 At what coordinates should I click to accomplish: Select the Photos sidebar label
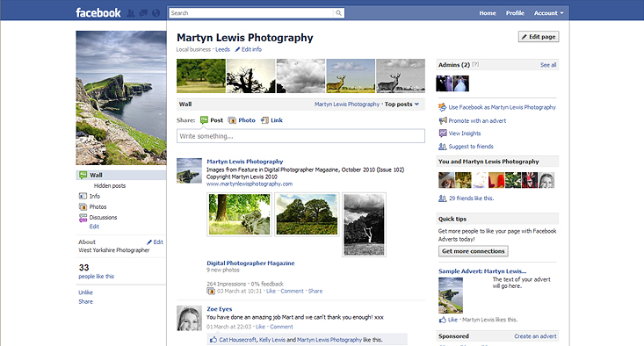click(x=98, y=207)
